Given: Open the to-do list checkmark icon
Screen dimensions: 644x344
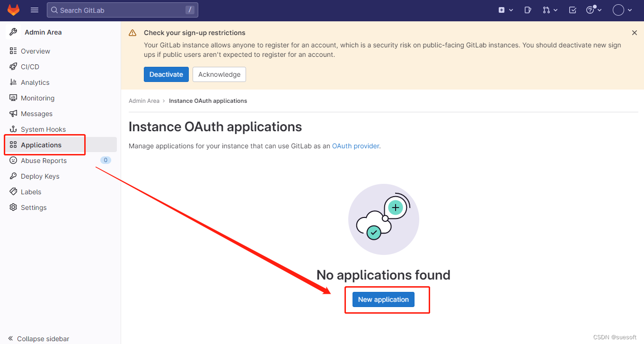Looking at the screenshot, I should [573, 10].
